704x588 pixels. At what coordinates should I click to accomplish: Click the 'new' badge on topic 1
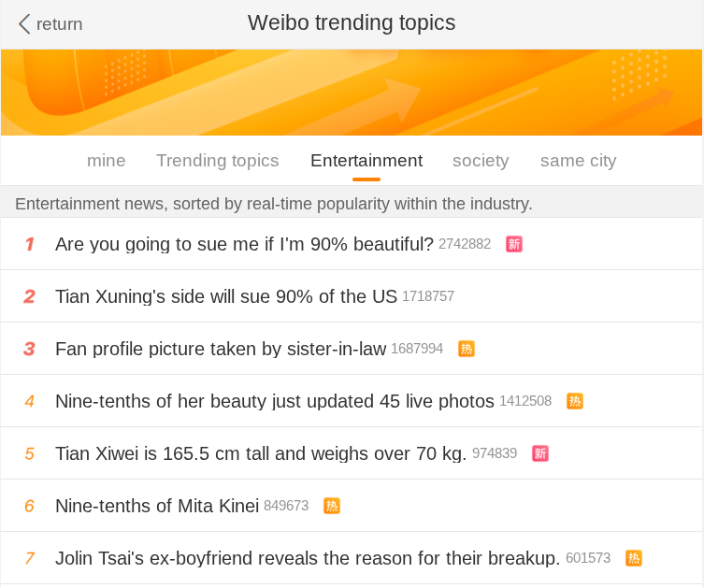coord(514,244)
